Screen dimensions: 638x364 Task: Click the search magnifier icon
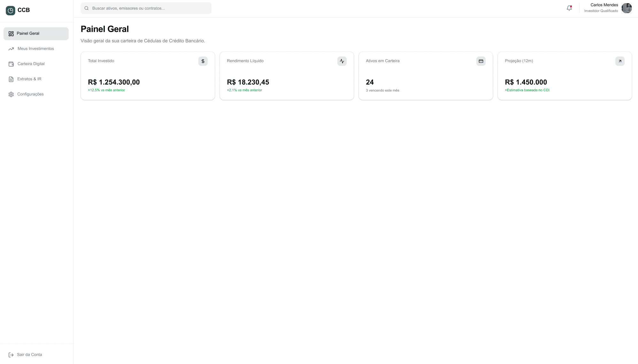[87, 8]
